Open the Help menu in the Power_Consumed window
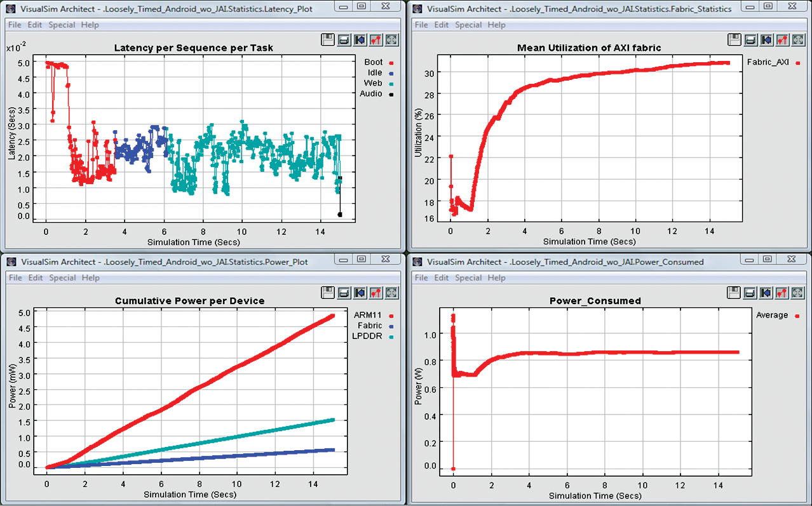 (x=496, y=277)
